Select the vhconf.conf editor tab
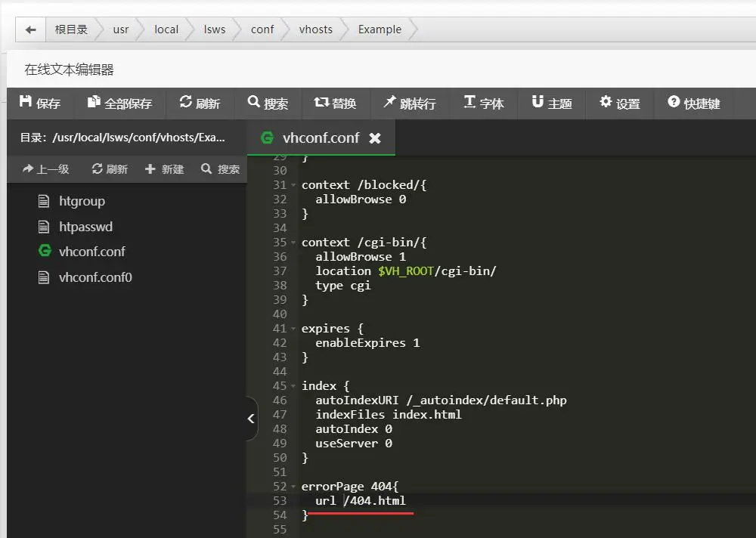Screen dimensions: 756x538 click(321, 138)
